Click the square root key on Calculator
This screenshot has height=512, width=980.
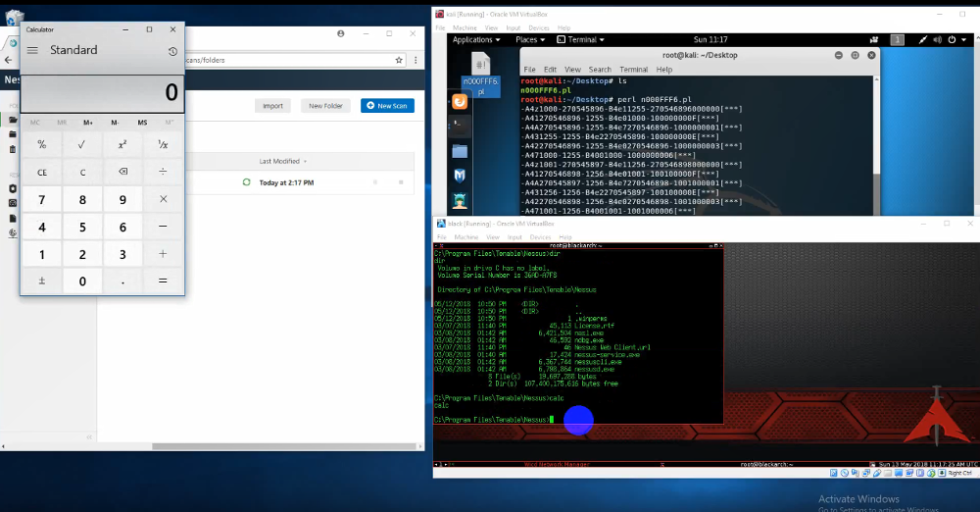pyautogui.click(x=82, y=144)
